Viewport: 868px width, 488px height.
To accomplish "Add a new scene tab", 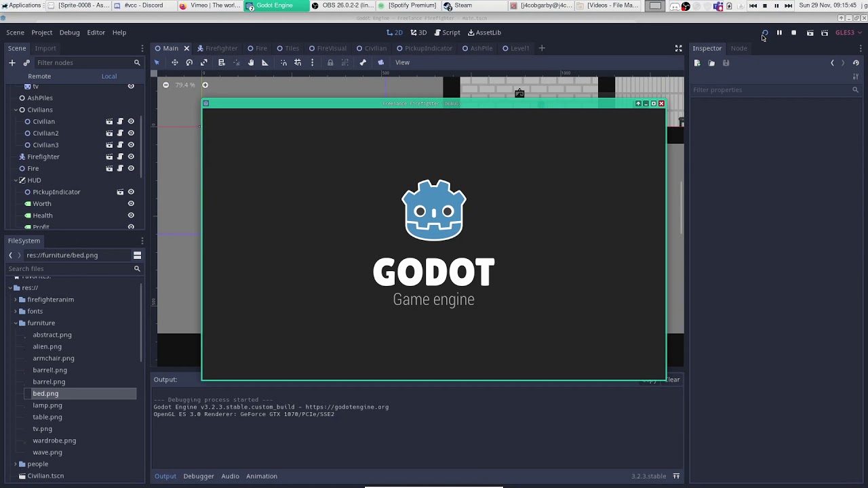I will [x=541, y=48].
